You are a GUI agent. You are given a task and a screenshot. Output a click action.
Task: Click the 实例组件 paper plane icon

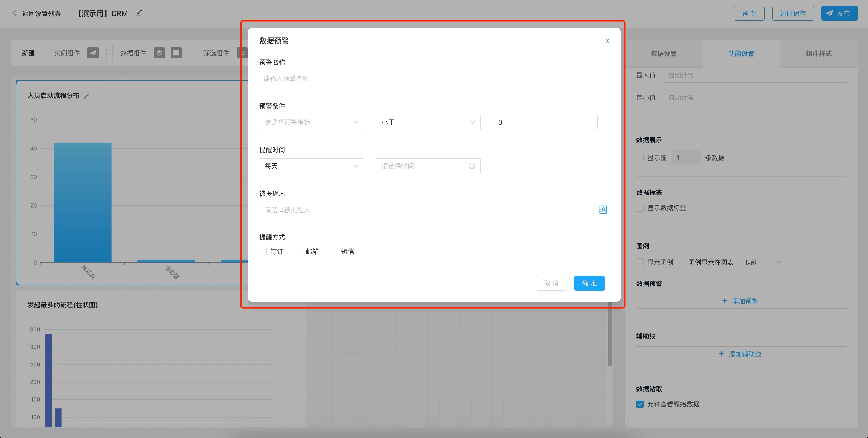tap(93, 53)
